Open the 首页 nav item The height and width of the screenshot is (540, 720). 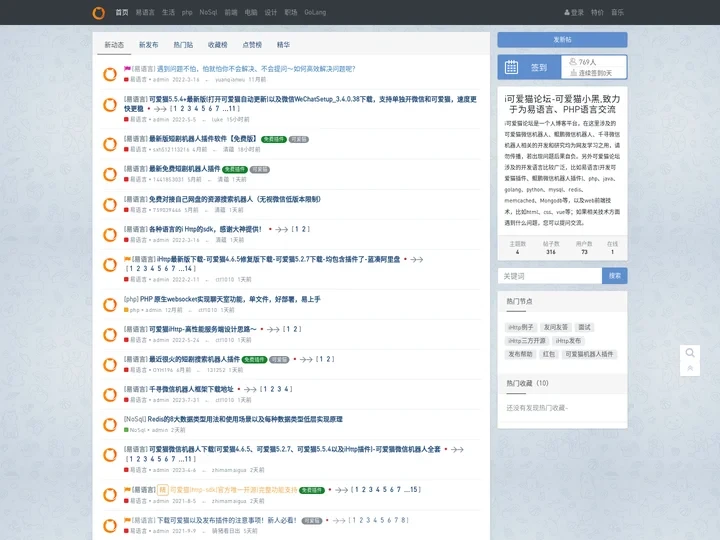(122, 12)
